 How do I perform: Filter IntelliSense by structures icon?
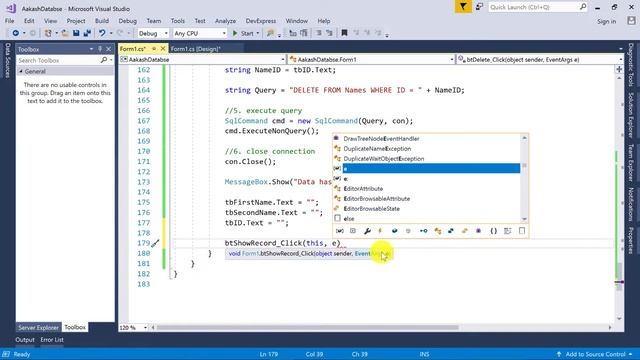(451, 231)
